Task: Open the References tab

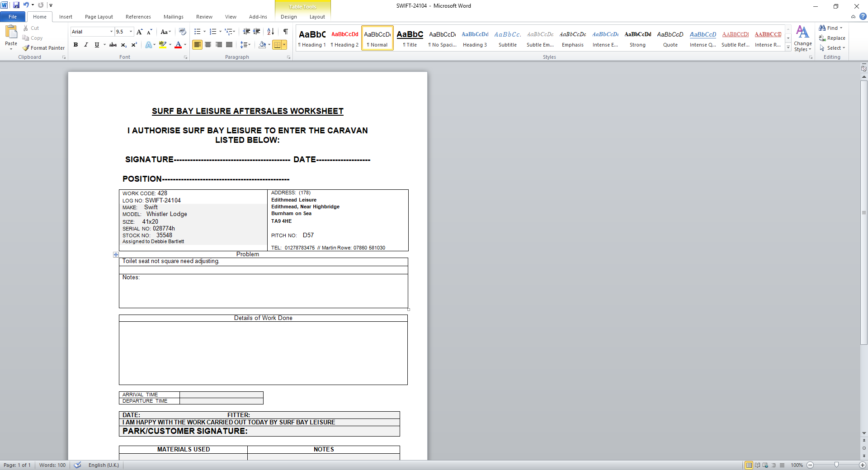Action: [x=138, y=17]
